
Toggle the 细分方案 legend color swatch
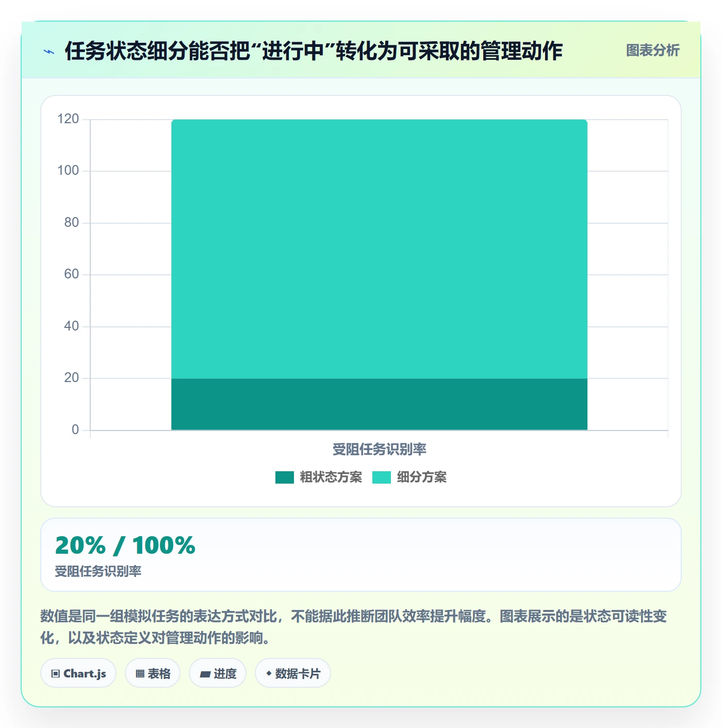click(382, 477)
